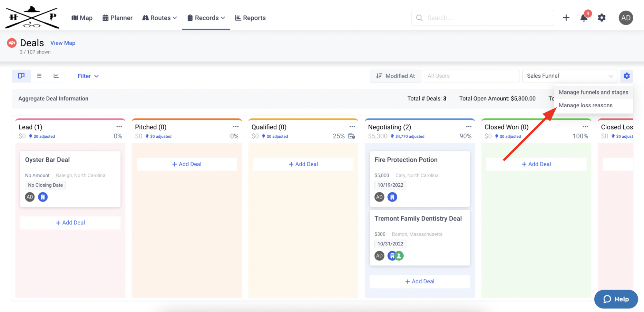The height and width of the screenshot is (312, 644).
Task: Add Deal in the Negotiating column
Action: click(420, 282)
